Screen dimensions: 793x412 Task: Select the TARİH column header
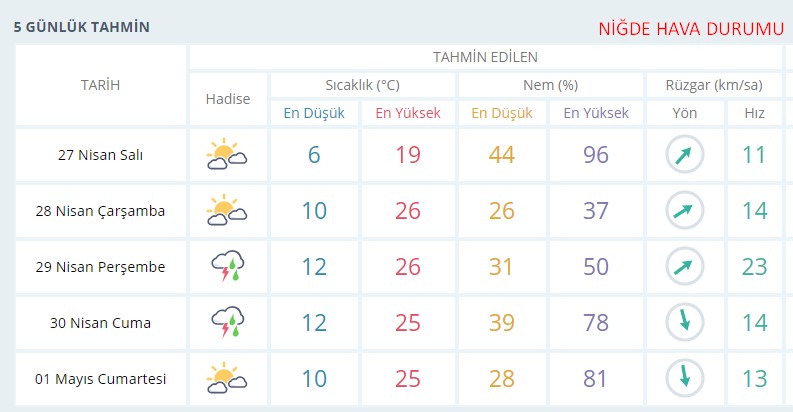(100, 85)
